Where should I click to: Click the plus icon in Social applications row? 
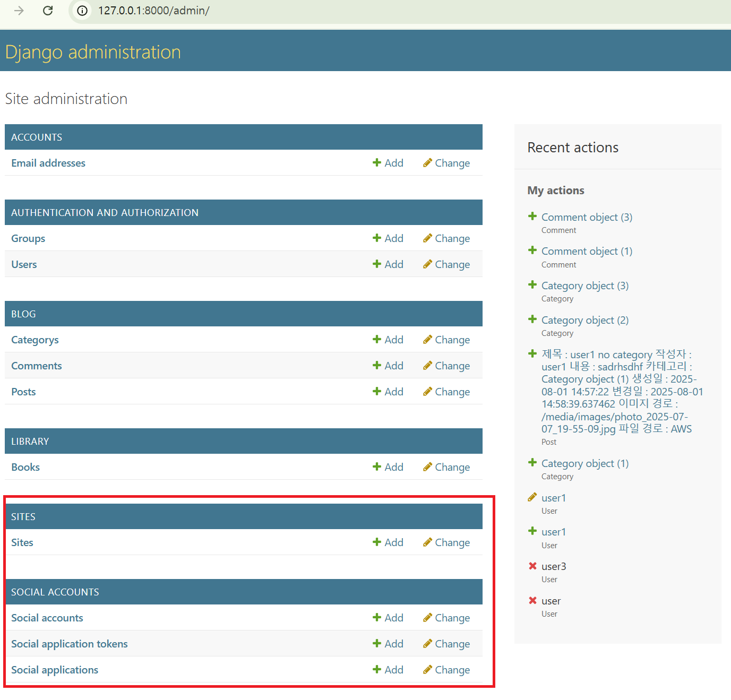377,669
